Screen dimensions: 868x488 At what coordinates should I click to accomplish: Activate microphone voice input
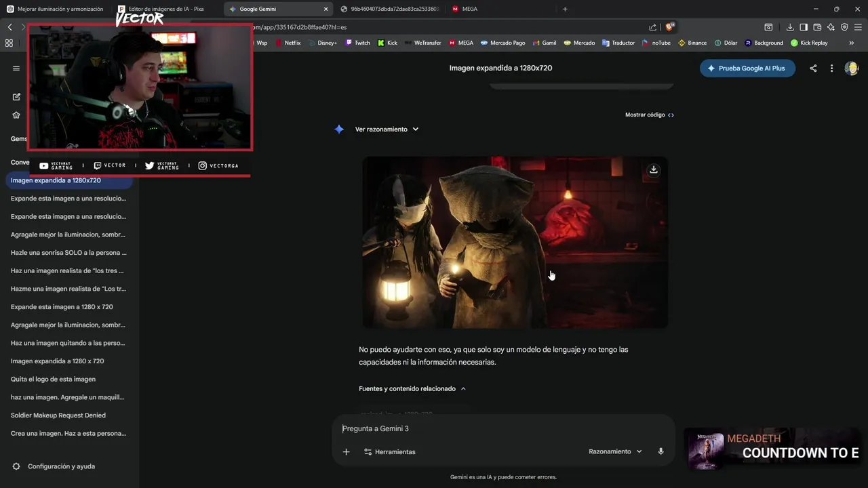660,451
